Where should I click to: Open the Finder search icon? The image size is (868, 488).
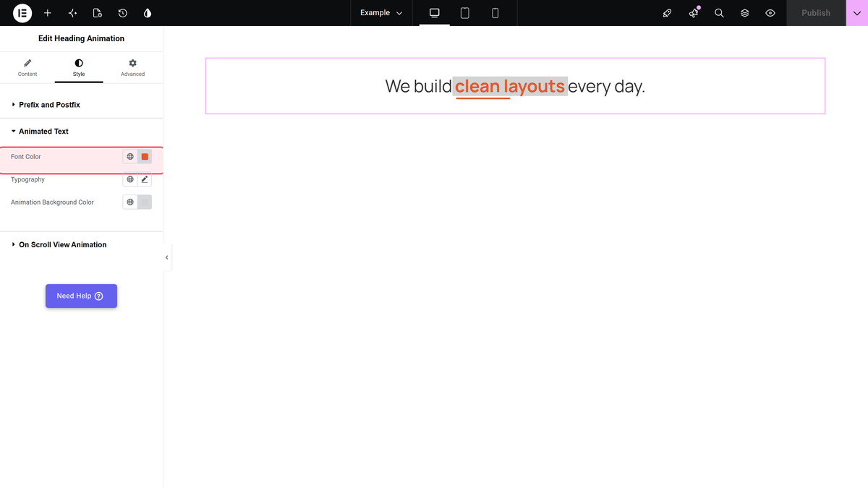(x=719, y=13)
